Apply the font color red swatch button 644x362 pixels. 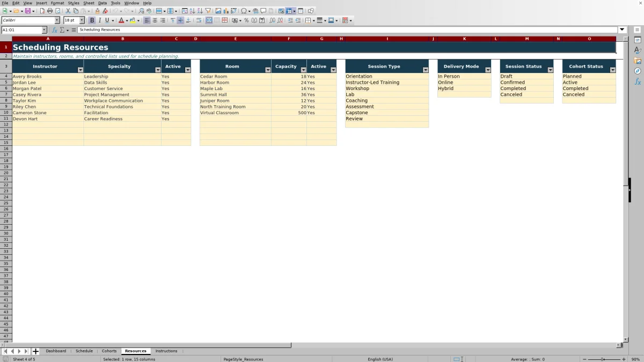(x=121, y=20)
